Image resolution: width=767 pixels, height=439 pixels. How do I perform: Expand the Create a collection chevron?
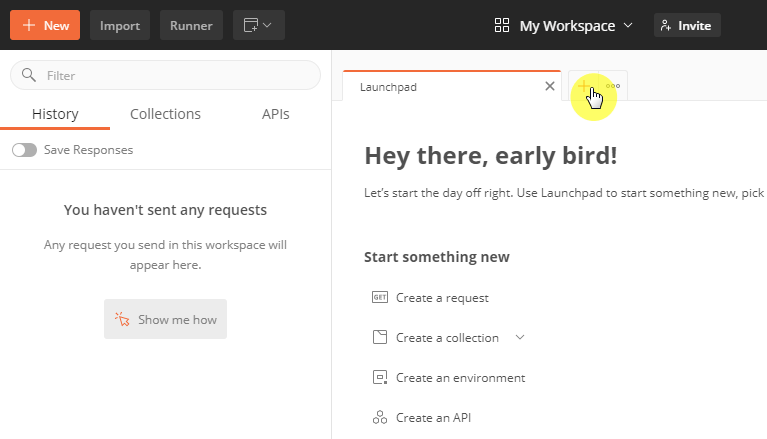520,337
